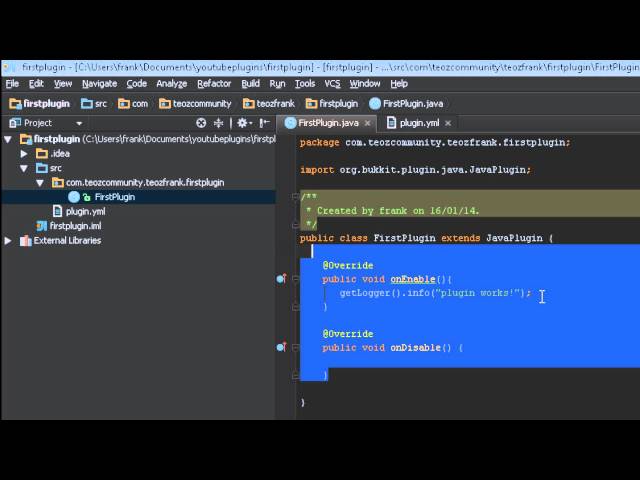This screenshot has width=640, height=480.
Task: Open the VCS menu
Action: coord(332,84)
